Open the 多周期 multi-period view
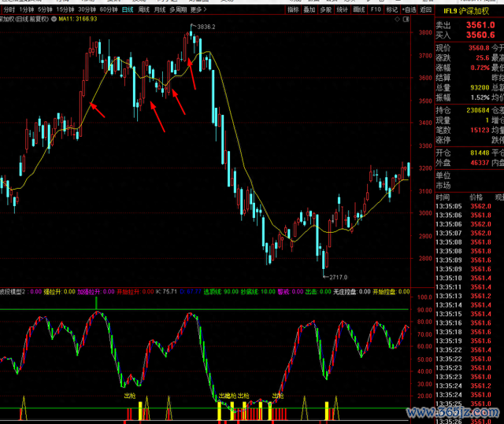 click(x=178, y=9)
